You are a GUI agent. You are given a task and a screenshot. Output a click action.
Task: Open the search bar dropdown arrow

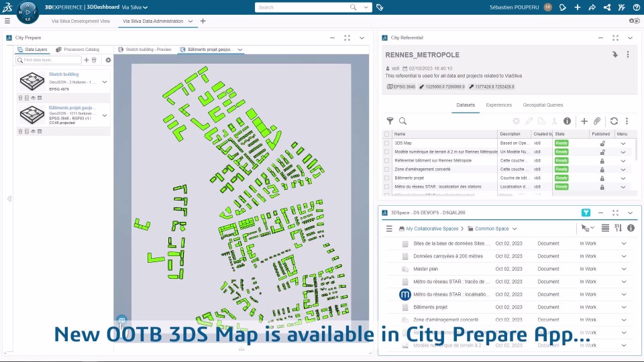pos(366,7)
